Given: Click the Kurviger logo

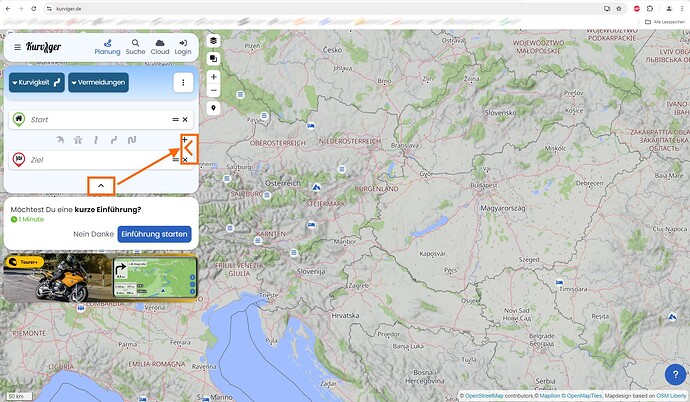Looking at the screenshot, I should tap(44, 47).
